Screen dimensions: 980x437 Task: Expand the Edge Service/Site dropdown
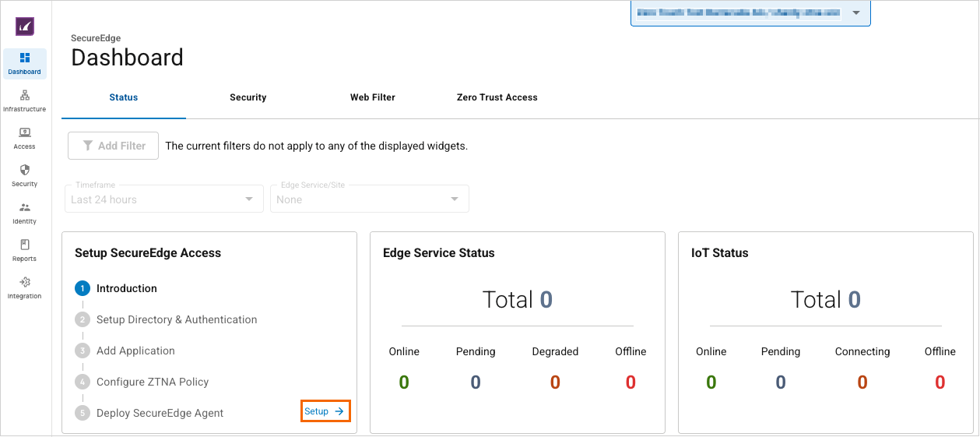click(x=368, y=199)
